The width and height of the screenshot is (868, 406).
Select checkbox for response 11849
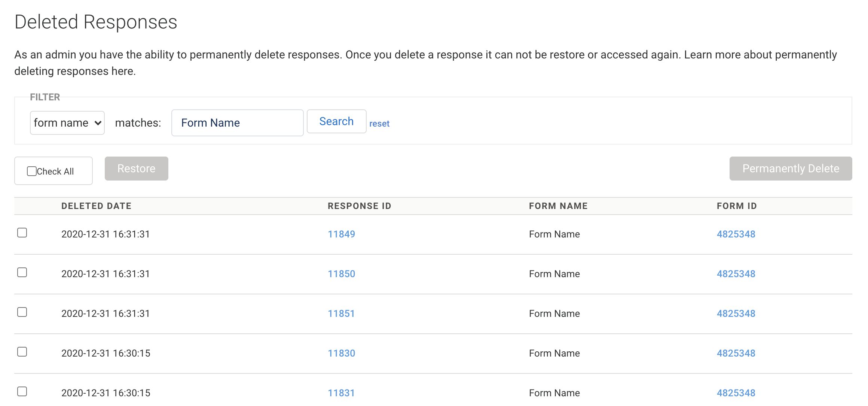click(x=22, y=233)
